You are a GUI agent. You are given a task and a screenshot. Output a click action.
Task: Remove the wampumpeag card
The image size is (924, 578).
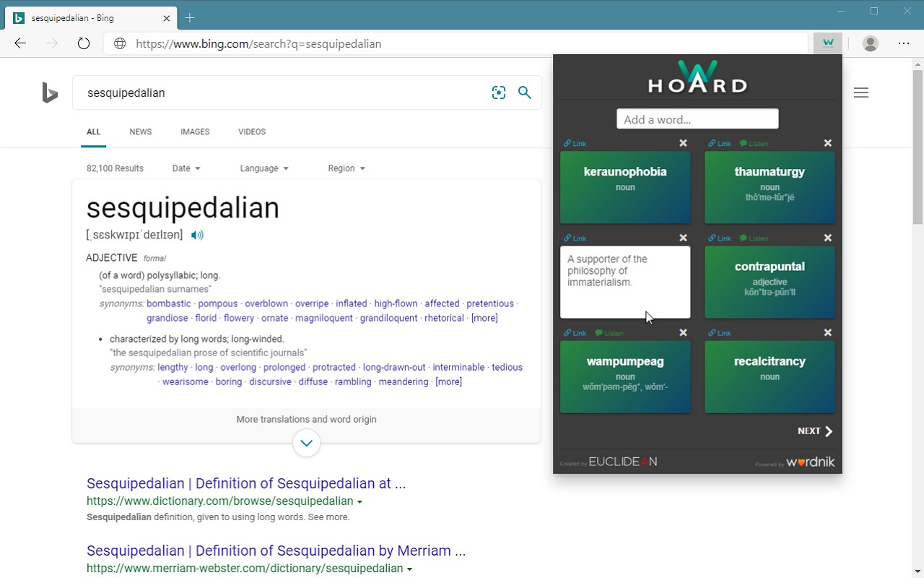683,332
